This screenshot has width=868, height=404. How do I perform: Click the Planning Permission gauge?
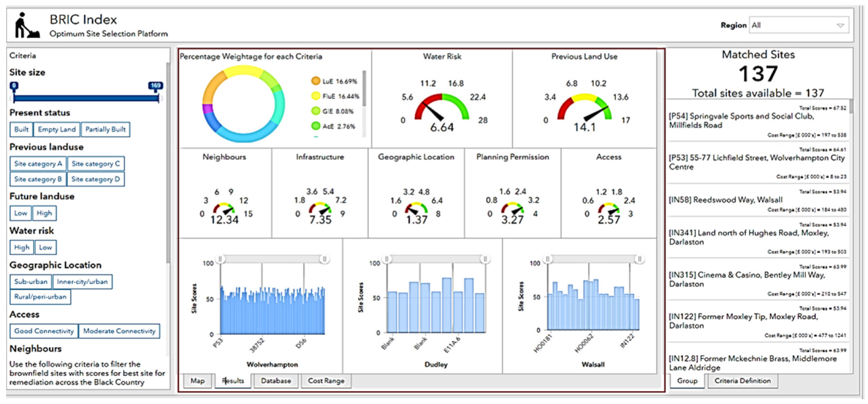point(513,209)
